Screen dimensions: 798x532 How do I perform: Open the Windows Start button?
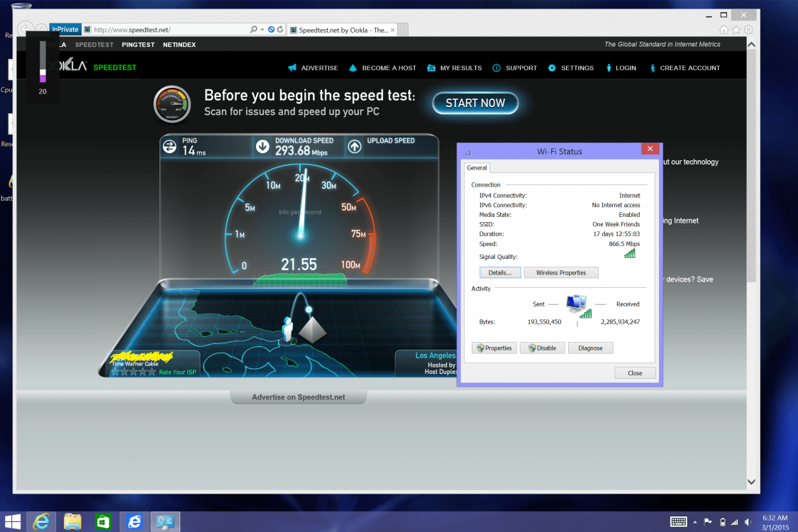[13, 522]
